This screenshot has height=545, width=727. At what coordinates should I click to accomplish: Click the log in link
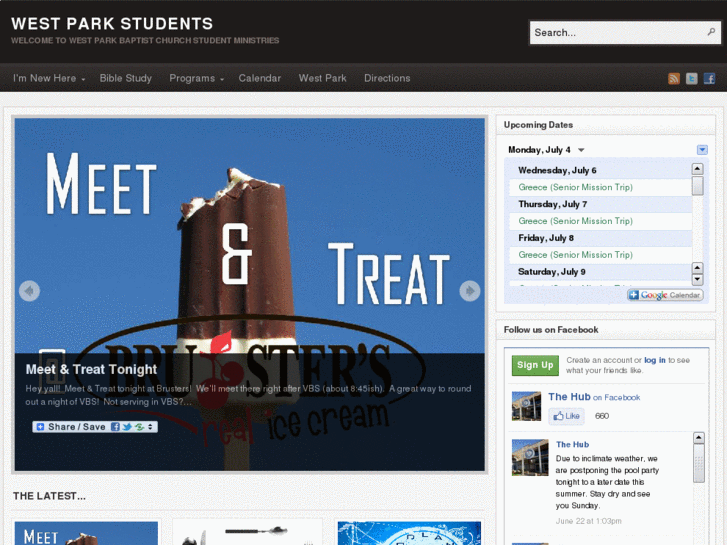coord(655,360)
